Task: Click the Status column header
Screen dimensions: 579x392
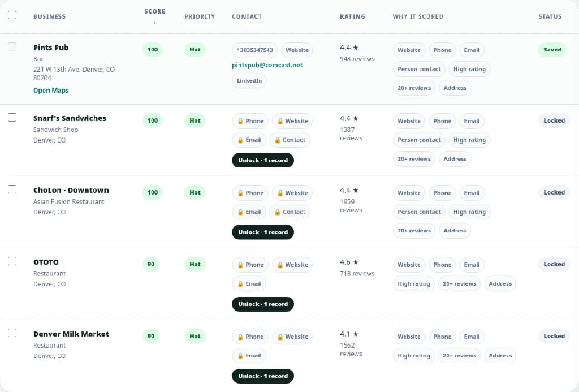Action: (550, 16)
